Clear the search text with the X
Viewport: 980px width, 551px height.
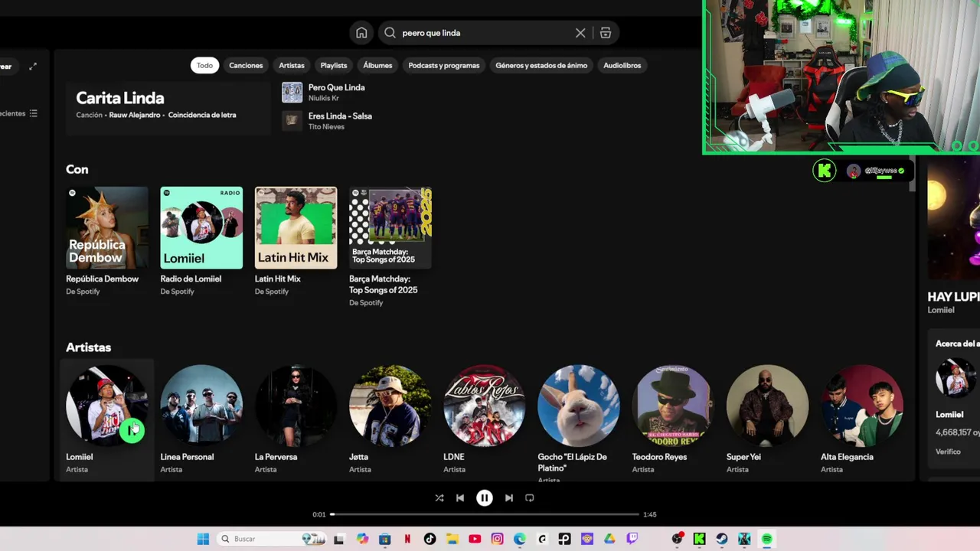click(580, 33)
